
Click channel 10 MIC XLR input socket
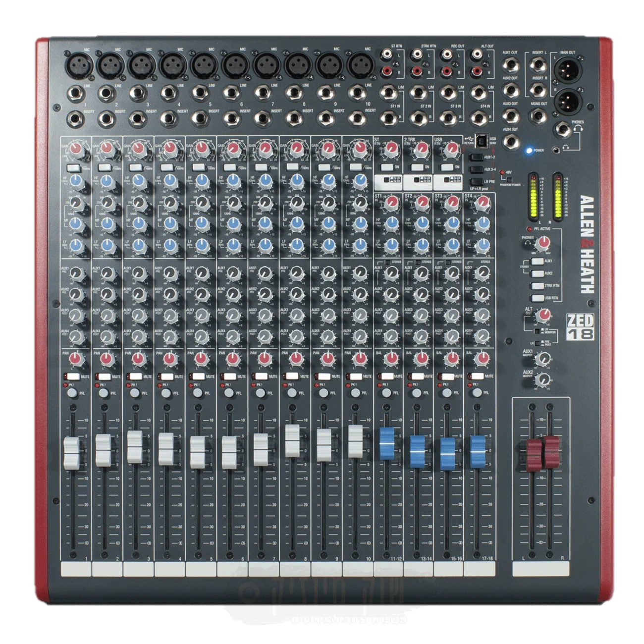click(360, 65)
